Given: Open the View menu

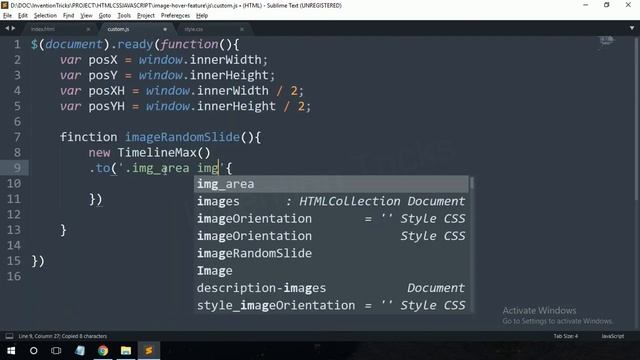Looking at the screenshot, I should (x=86, y=16).
